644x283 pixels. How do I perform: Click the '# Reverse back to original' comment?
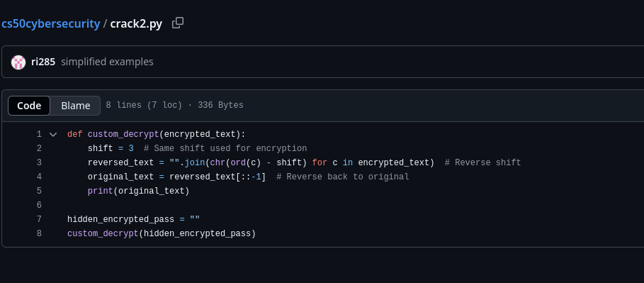[343, 177]
